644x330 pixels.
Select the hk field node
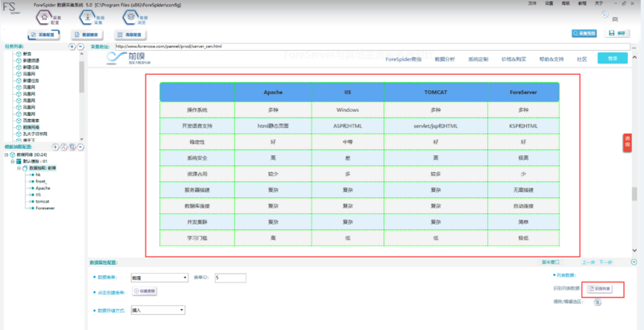38,175
